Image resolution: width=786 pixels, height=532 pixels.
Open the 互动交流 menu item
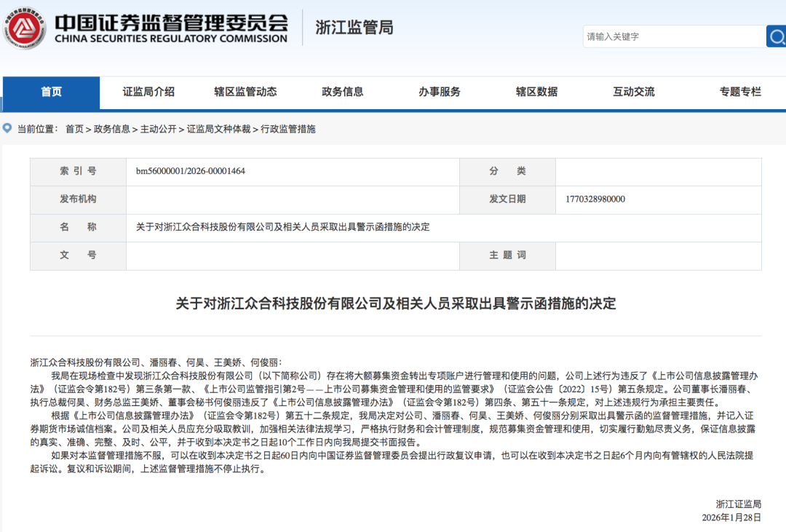click(x=634, y=92)
